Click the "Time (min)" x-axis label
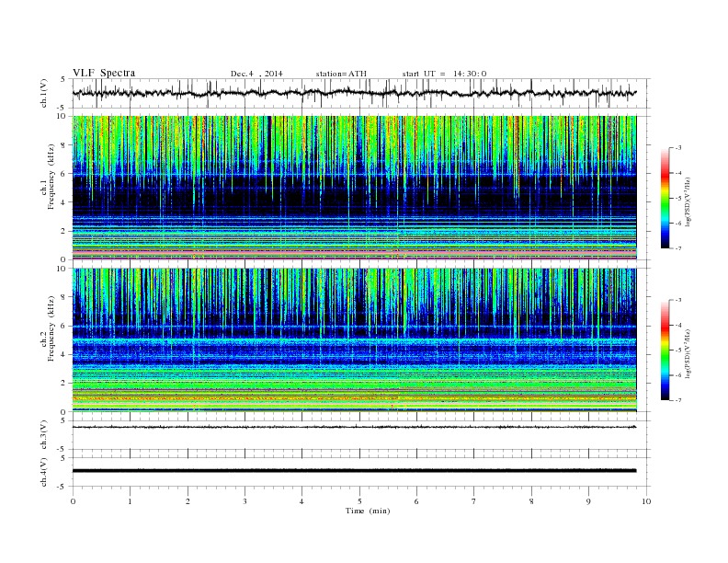 [x=368, y=511]
